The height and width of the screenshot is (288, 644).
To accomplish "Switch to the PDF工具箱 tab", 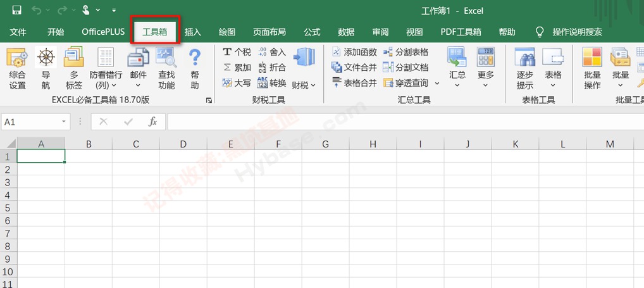I will pyautogui.click(x=461, y=32).
